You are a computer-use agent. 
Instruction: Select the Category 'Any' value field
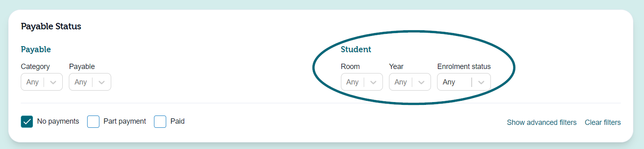[x=42, y=82]
